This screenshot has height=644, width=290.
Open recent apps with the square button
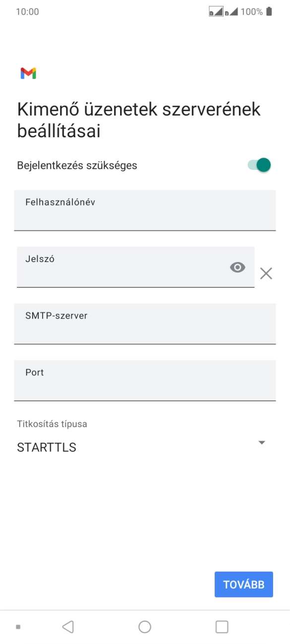pyautogui.click(x=222, y=626)
